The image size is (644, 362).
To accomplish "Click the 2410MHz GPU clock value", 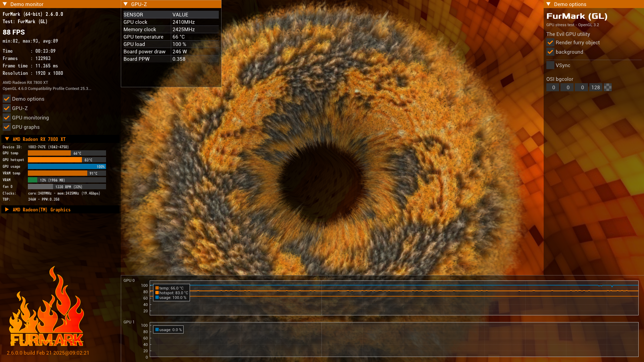I will [x=184, y=22].
